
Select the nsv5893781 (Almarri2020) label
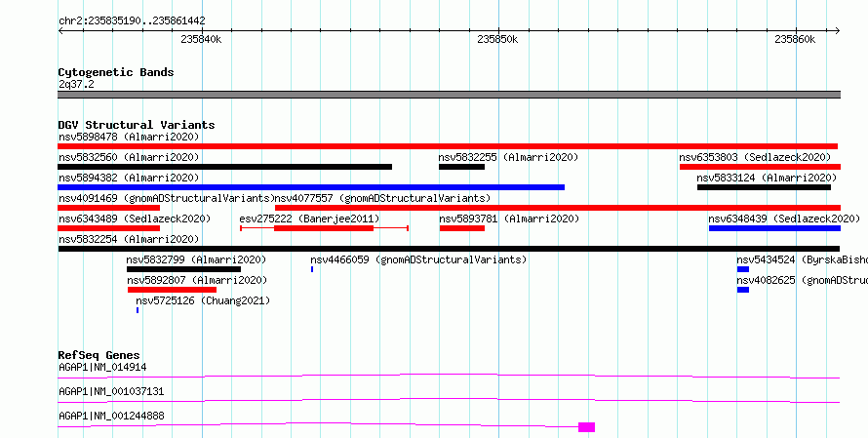[x=509, y=219]
